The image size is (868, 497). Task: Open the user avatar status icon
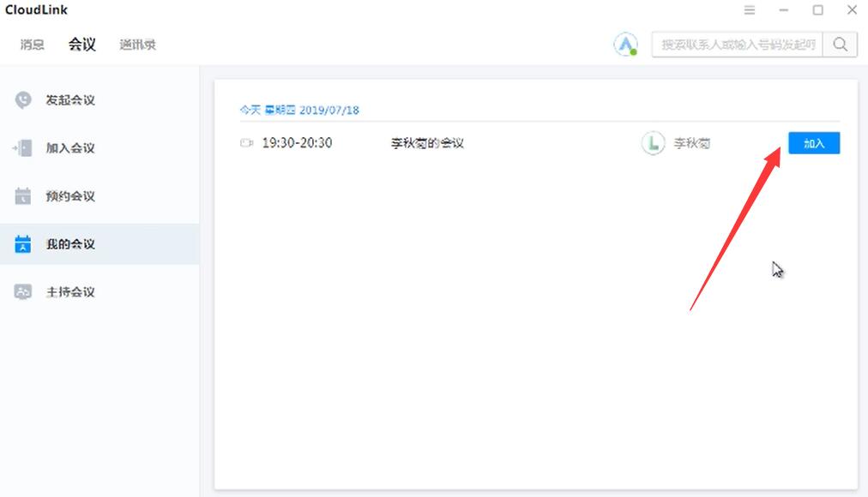click(625, 45)
